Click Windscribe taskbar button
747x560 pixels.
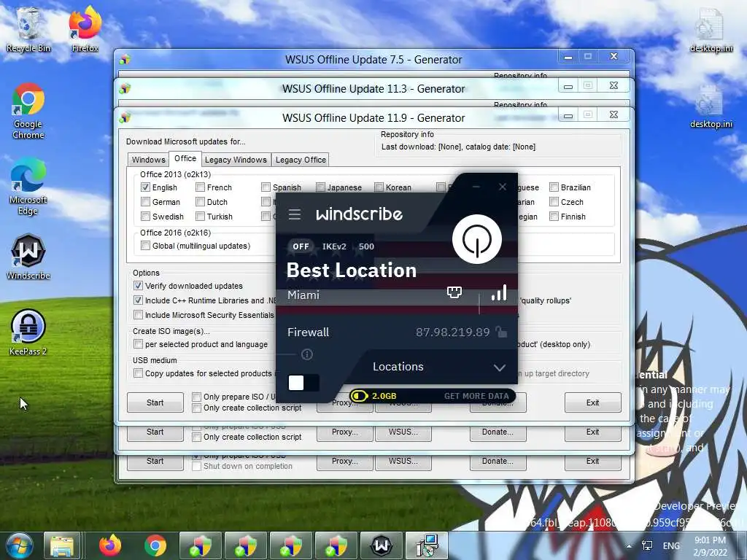pyautogui.click(x=382, y=545)
